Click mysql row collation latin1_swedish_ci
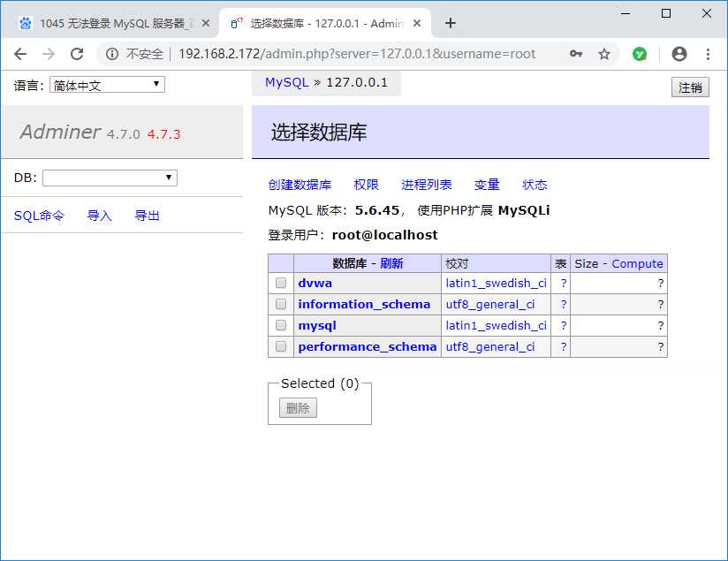 496,325
